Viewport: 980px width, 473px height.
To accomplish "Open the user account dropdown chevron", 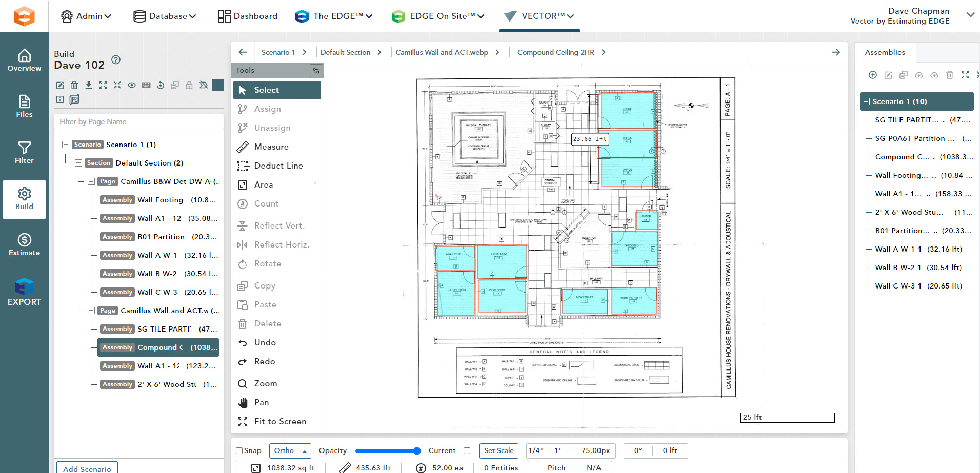I will pos(970,15).
